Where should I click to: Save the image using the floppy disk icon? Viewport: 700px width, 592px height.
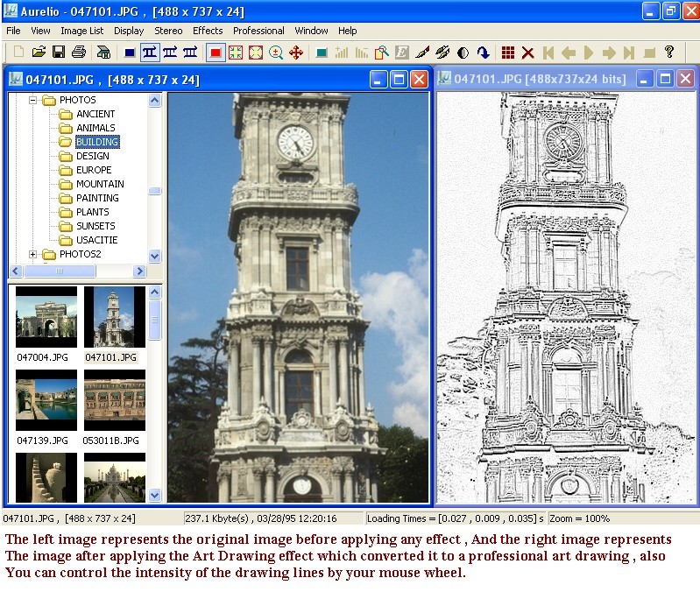(59, 53)
